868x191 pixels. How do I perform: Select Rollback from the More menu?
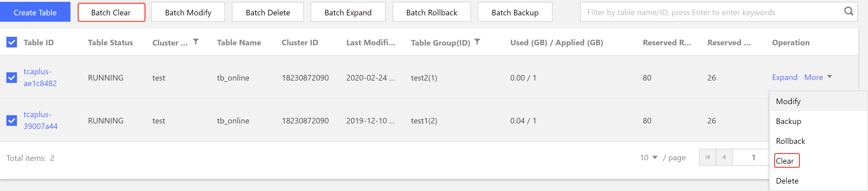coord(791,141)
